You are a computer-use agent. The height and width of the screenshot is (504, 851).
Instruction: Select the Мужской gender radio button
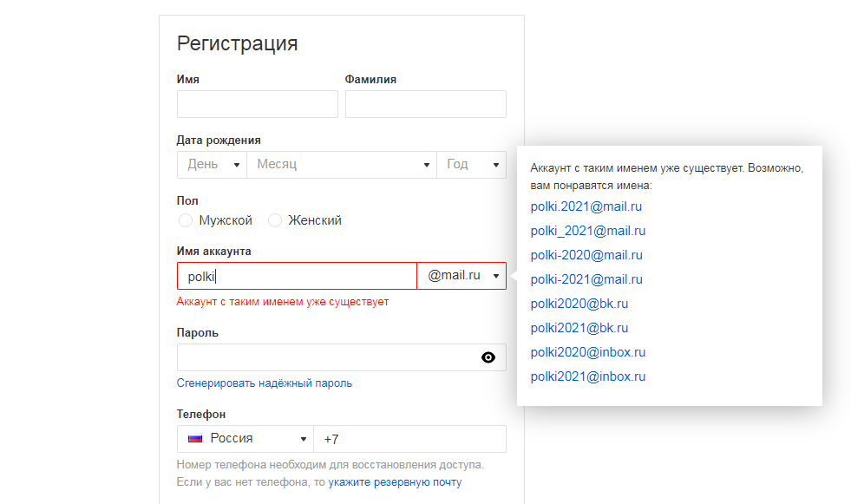click(x=185, y=220)
